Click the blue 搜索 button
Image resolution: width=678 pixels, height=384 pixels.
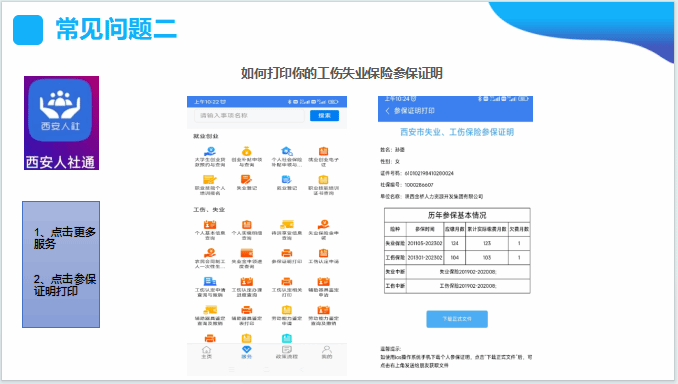tap(324, 115)
